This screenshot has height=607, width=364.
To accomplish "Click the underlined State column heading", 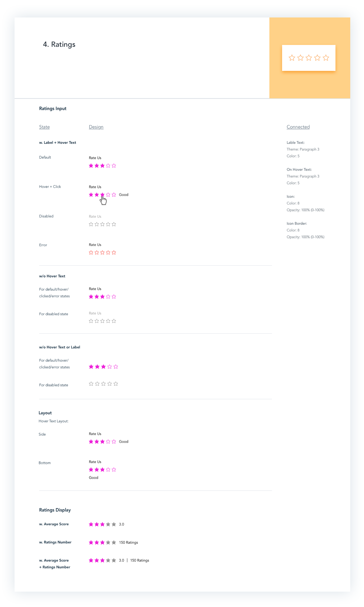I will point(44,127).
